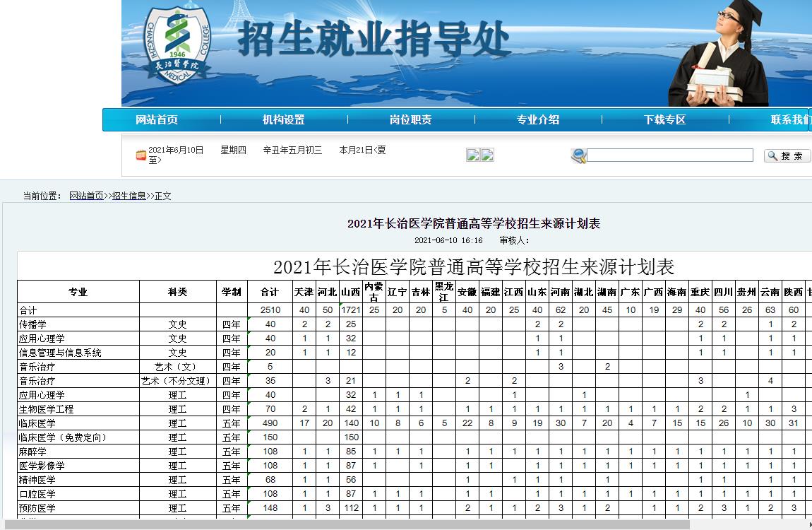Click the magnifier icon left of search box
Image resolution: width=812 pixels, height=530 pixels.
[578, 155]
